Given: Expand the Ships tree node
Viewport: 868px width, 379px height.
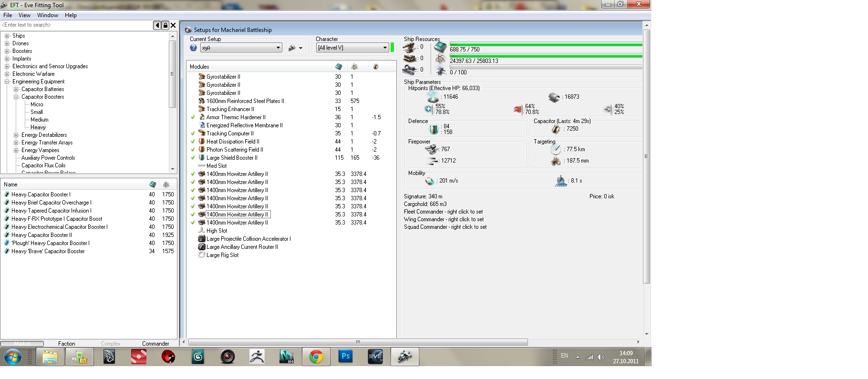Looking at the screenshot, I should [x=7, y=36].
